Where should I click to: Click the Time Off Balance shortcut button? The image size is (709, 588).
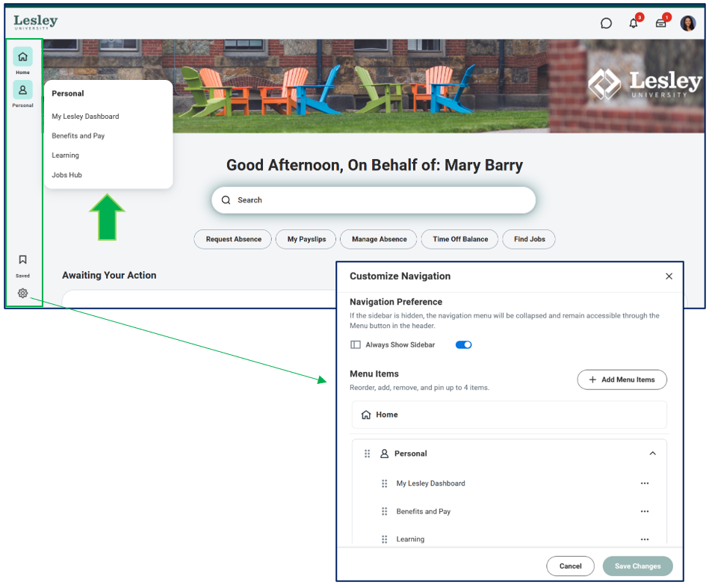click(x=460, y=239)
